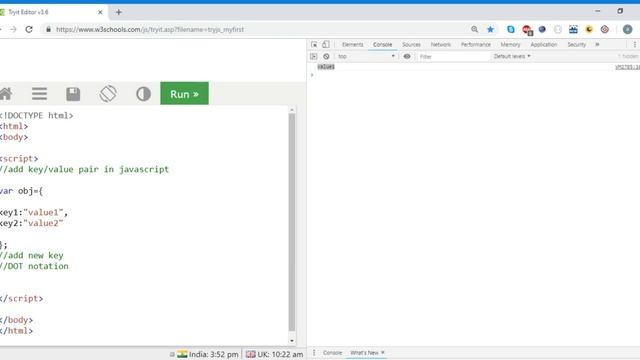Click the lock icon in address bar

pyautogui.click(x=49, y=29)
